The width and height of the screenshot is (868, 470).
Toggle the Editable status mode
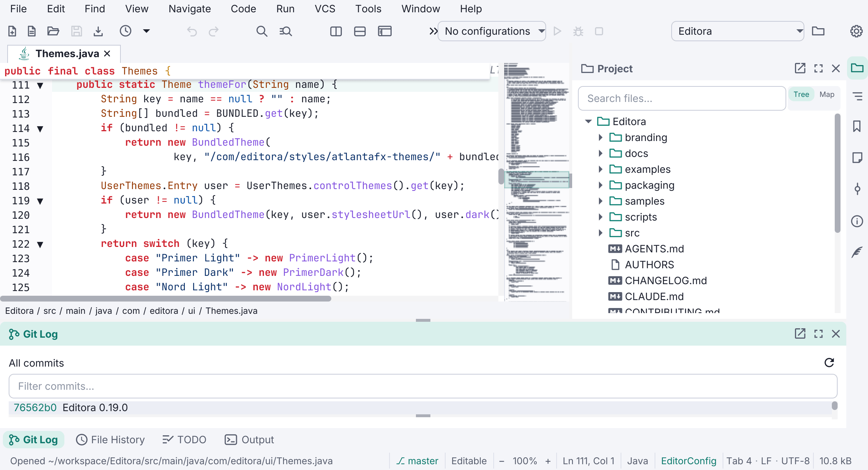469,461
